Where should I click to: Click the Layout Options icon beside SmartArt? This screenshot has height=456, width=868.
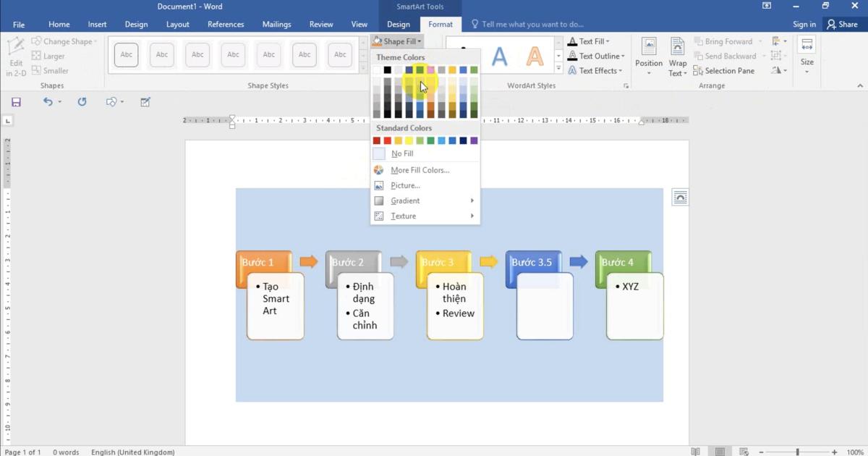(680, 198)
